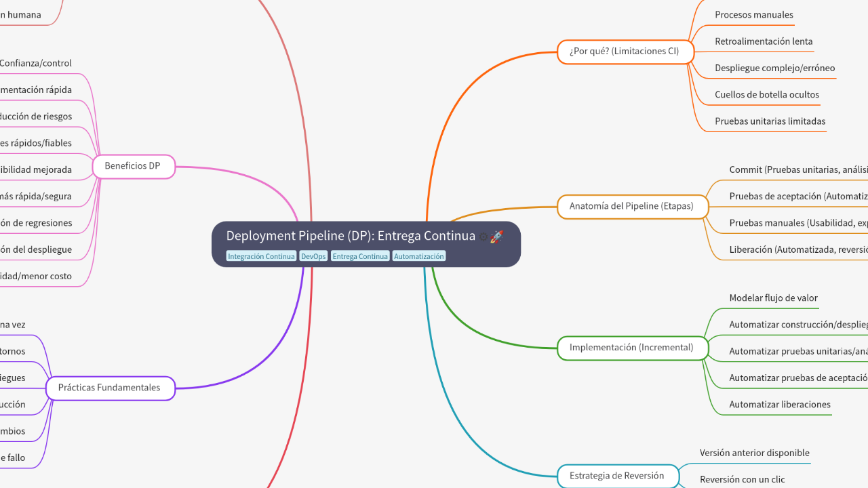
Task: Click the ...idad/menor costo leaf
Action: click(x=36, y=277)
